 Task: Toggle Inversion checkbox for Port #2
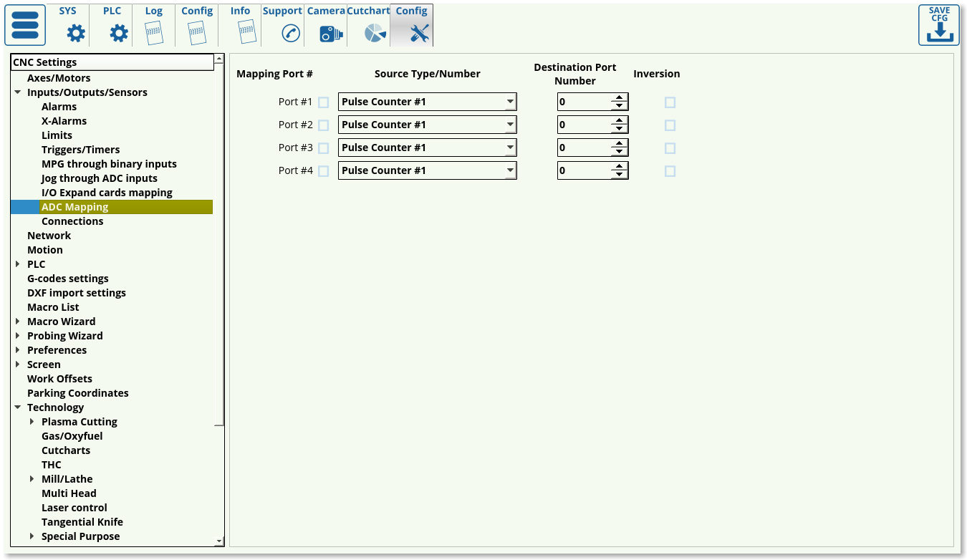[x=670, y=125]
